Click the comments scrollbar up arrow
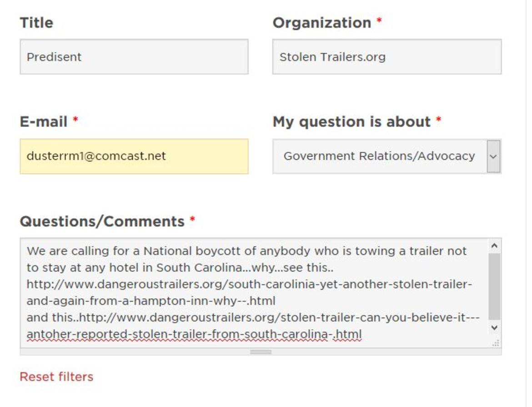The width and height of the screenshot is (532, 407). pos(494,246)
